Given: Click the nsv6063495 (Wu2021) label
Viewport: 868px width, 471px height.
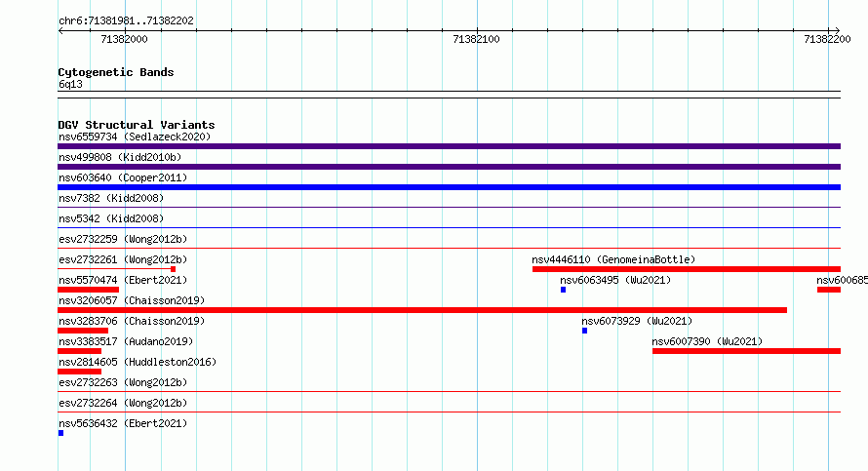Looking at the screenshot, I should pyautogui.click(x=615, y=280).
